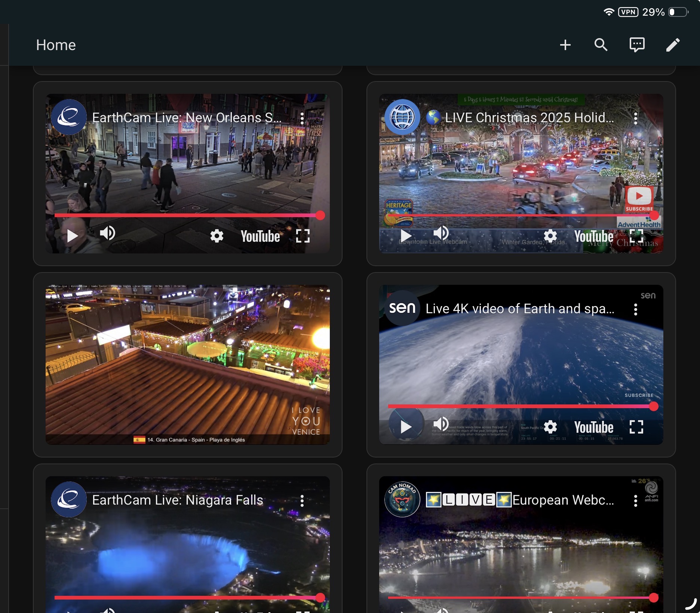Click SUBSCRIBE on the Sen Earth video
Screen dimensions: 700x613
[639, 395]
